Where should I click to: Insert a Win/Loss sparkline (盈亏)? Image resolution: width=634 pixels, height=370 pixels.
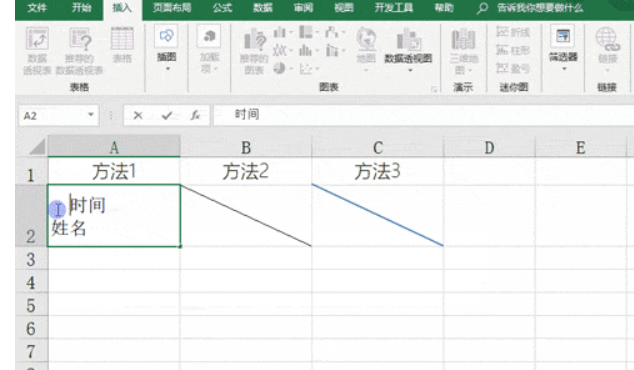(513, 68)
